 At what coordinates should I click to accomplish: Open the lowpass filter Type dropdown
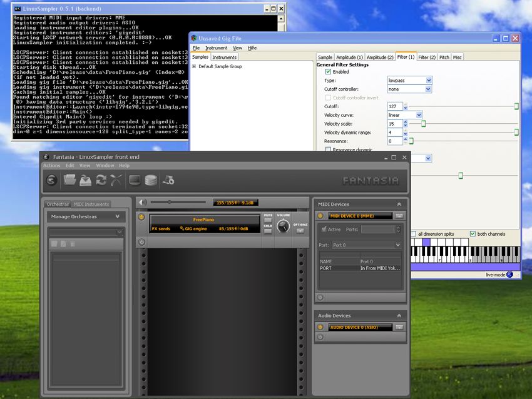(427, 80)
